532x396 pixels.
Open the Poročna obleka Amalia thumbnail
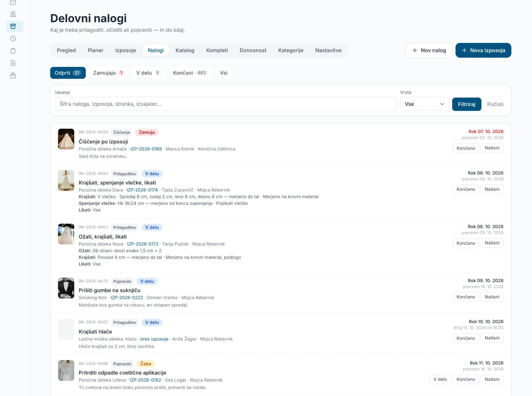(x=66, y=139)
